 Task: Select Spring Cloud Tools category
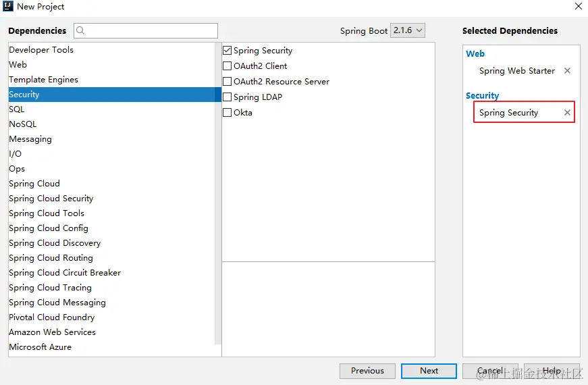112,213
